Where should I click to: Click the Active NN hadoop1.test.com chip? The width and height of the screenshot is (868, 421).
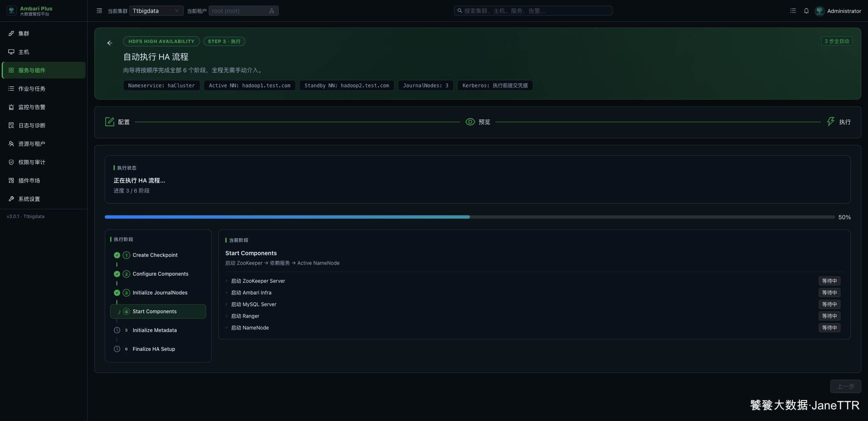(x=250, y=86)
